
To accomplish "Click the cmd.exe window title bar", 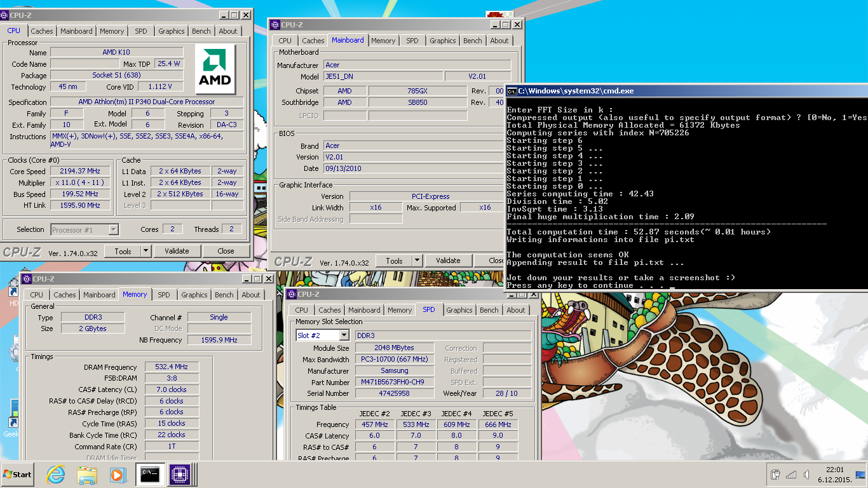I will pos(686,91).
